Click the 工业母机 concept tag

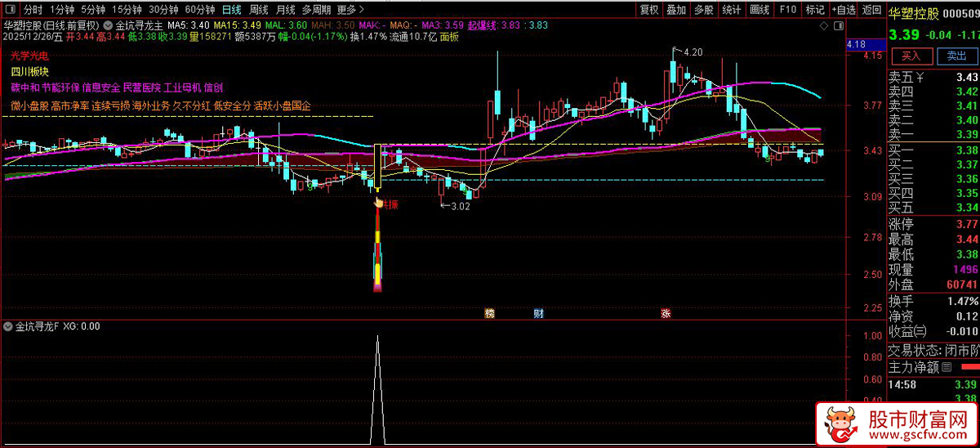(x=183, y=87)
